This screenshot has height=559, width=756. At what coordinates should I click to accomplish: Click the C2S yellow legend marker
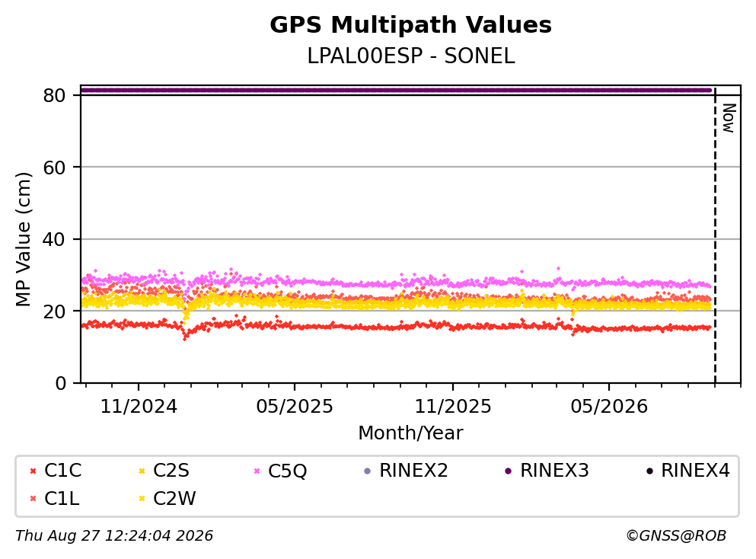coord(142,471)
